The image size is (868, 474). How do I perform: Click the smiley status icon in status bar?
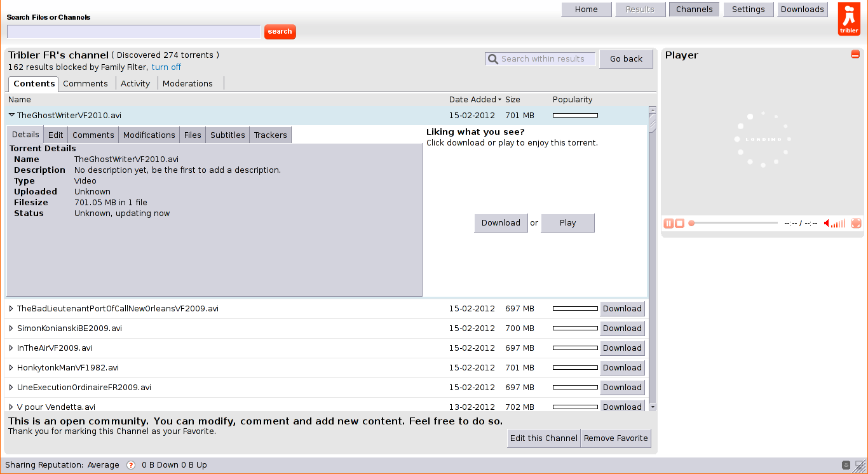pos(846,465)
